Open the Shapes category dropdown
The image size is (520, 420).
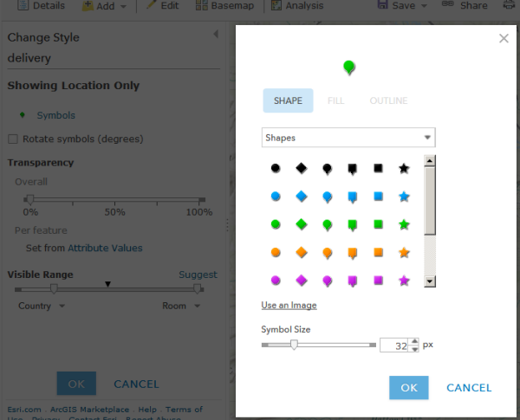tap(348, 137)
